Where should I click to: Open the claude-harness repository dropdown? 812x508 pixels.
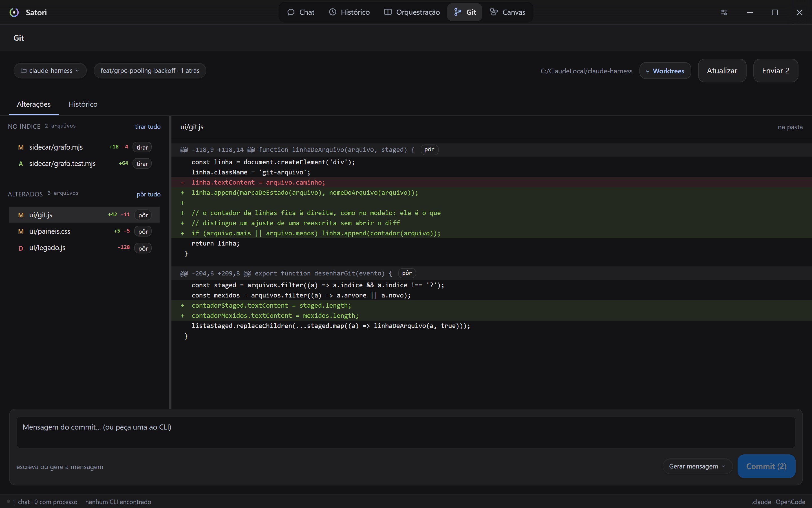pos(50,71)
